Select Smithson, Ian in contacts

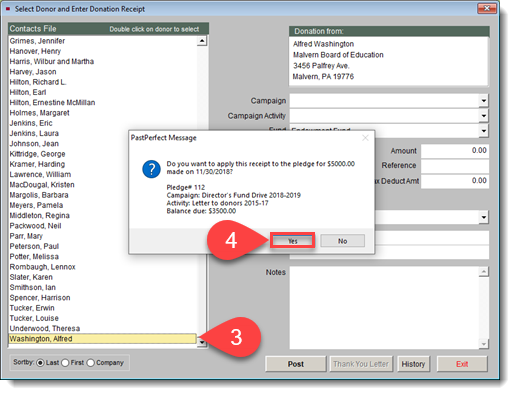33,288
